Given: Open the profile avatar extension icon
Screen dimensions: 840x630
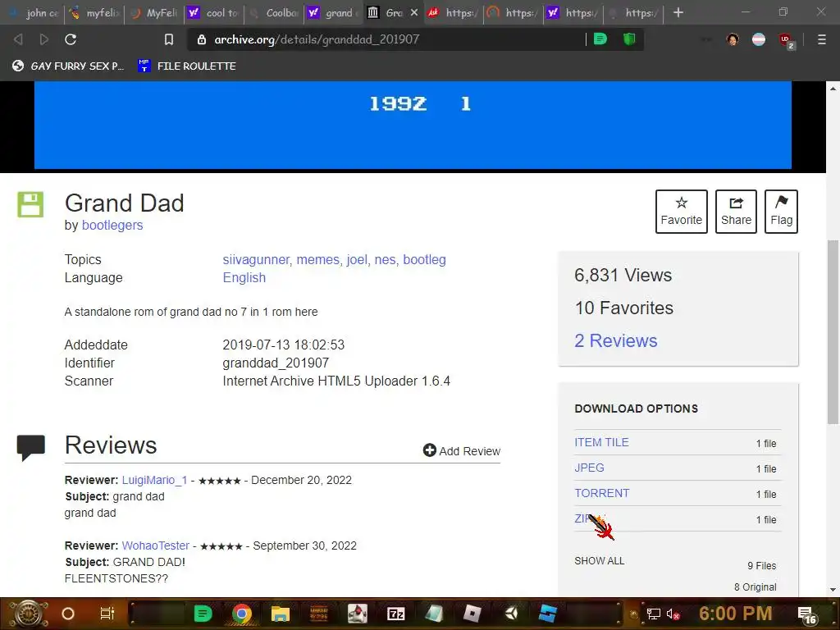Looking at the screenshot, I should click(x=733, y=39).
